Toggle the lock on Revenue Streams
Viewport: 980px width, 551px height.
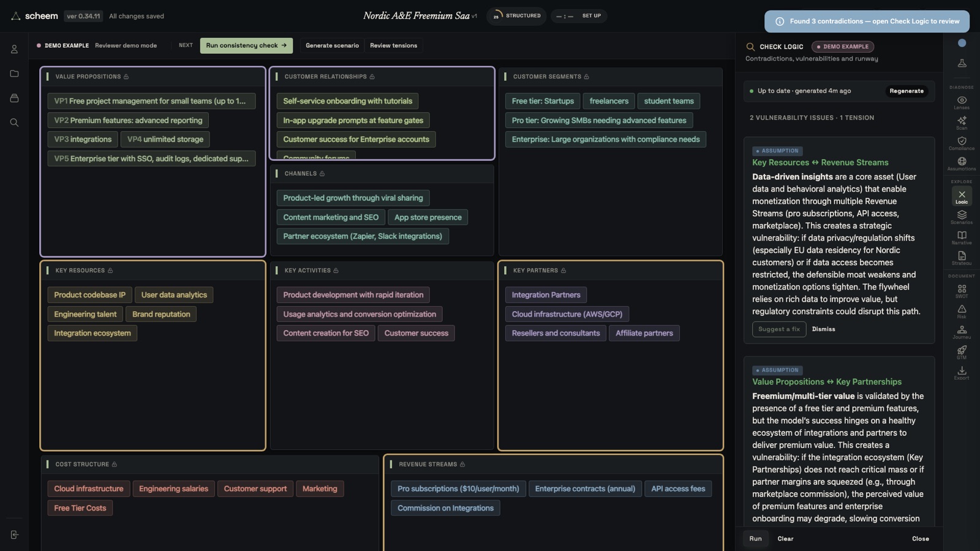click(x=462, y=465)
